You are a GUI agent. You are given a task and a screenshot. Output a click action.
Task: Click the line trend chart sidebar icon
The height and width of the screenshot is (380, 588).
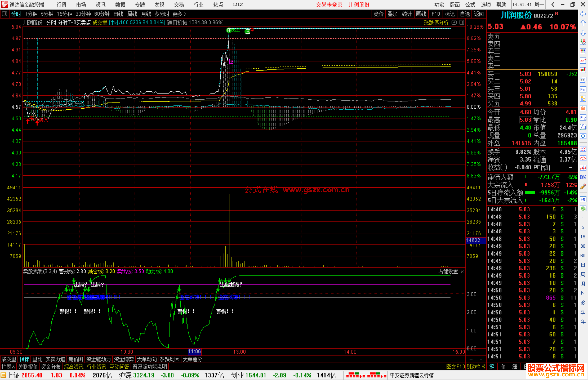coord(583,61)
